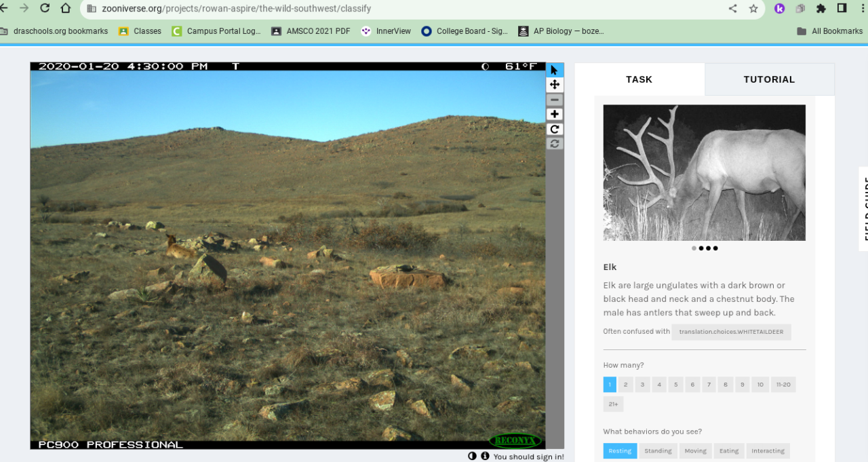Viewport: 868px width, 462px height.
Task: Toggle the Resting behavior
Action: pyautogui.click(x=620, y=451)
